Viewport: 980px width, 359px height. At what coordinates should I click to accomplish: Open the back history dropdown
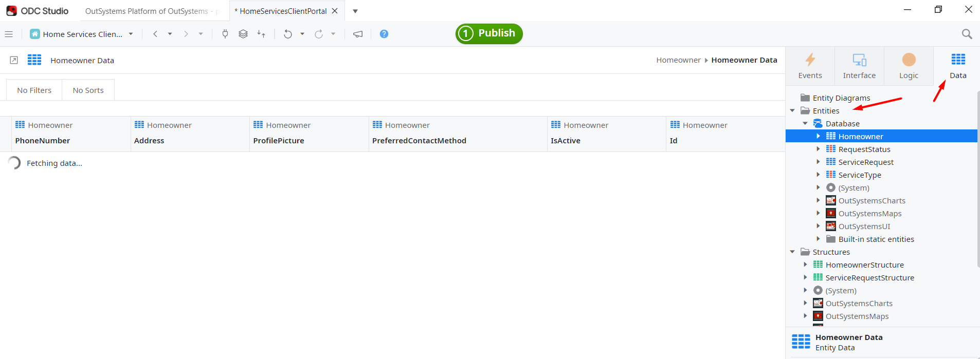click(170, 34)
